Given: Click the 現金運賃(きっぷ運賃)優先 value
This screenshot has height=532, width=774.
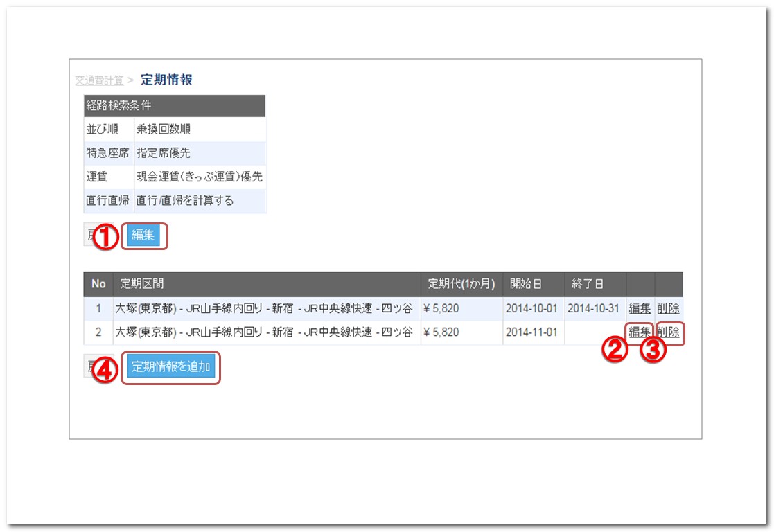Looking at the screenshot, I should point(200,177).
